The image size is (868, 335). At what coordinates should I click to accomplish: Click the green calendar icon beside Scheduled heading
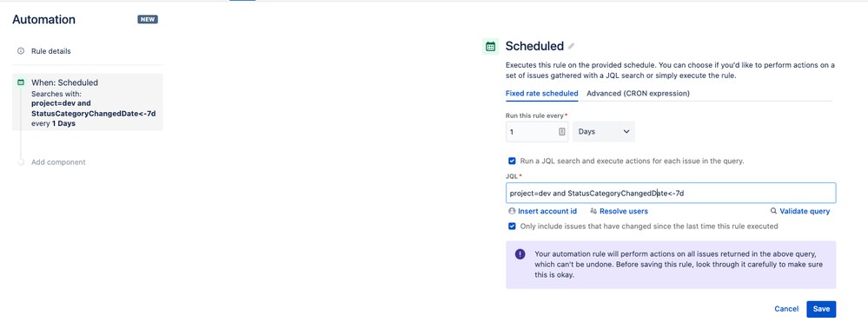[490, 47]
